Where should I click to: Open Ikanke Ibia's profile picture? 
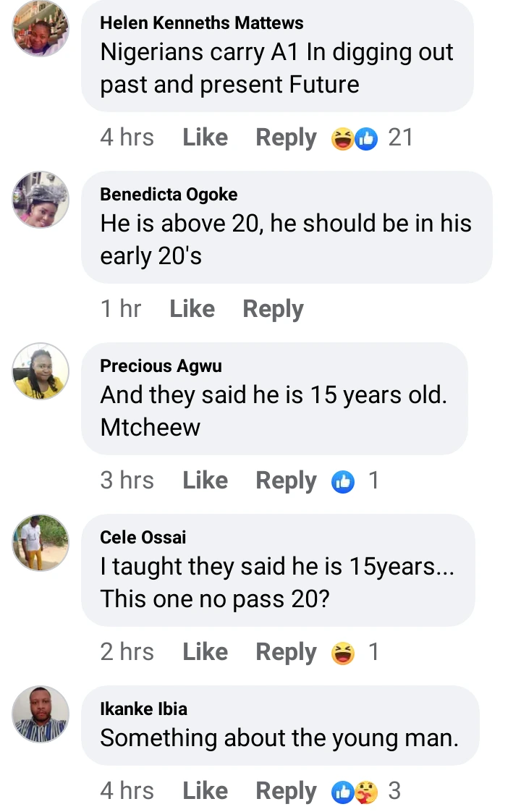tap(41, 714)
